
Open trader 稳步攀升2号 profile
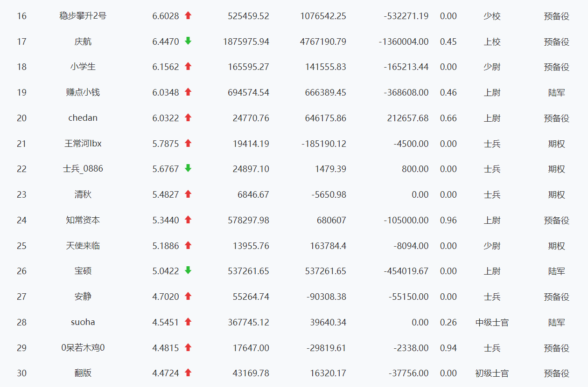[83, 16]
